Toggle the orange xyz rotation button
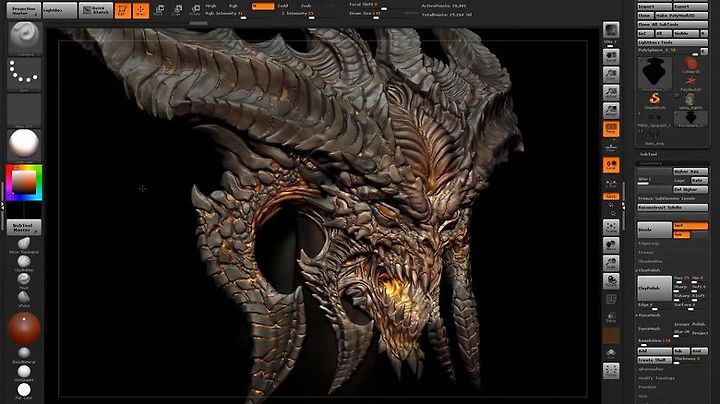Viewport: 720px width, 404px height. (x=611, y=196)
